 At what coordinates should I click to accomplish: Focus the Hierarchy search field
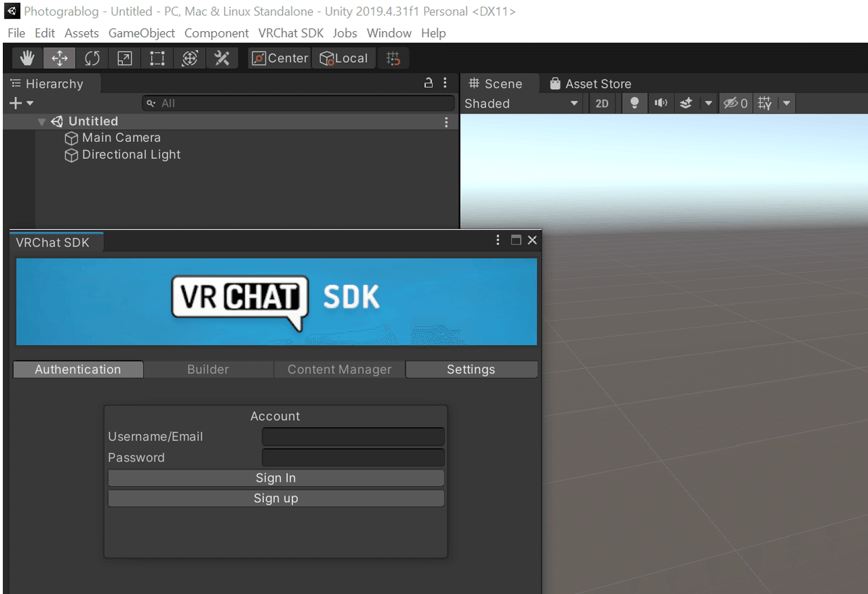click(298, 103)
